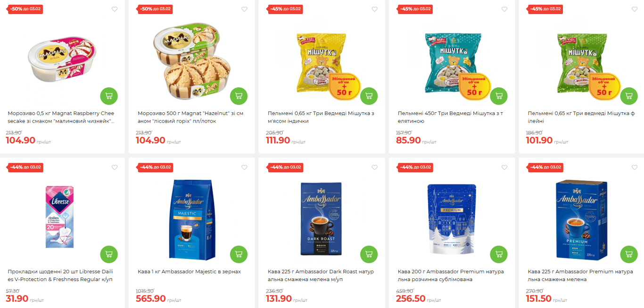Open Кава 1 кг Ambassador Majestic title link
Screen dimensions: 644x308
click(189, 272)
